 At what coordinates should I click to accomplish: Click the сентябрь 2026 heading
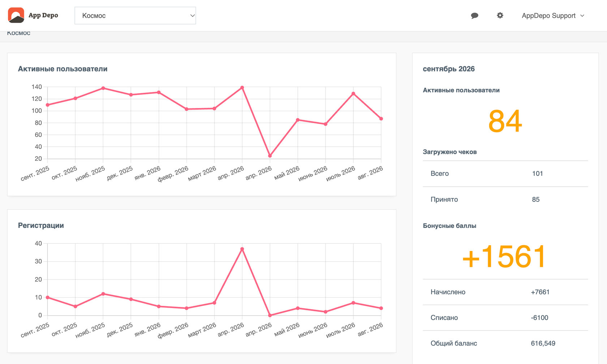coord(449,69)
